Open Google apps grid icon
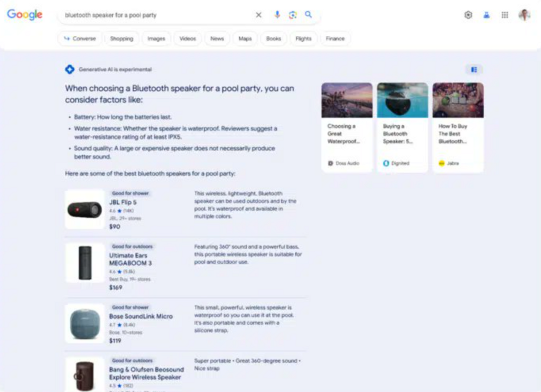Image resolution: width=541 pixels, height=392 pixels. [x=505, y=15]
